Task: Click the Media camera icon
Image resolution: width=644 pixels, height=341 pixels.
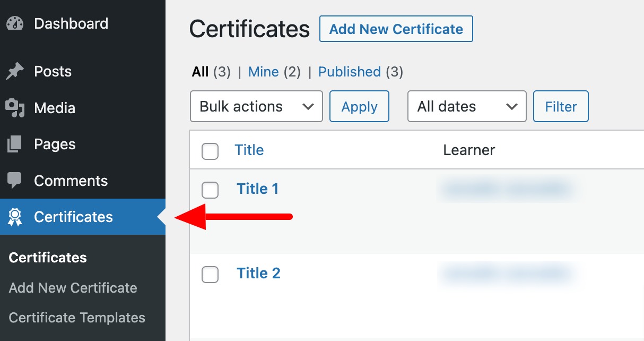Action: 15,108
